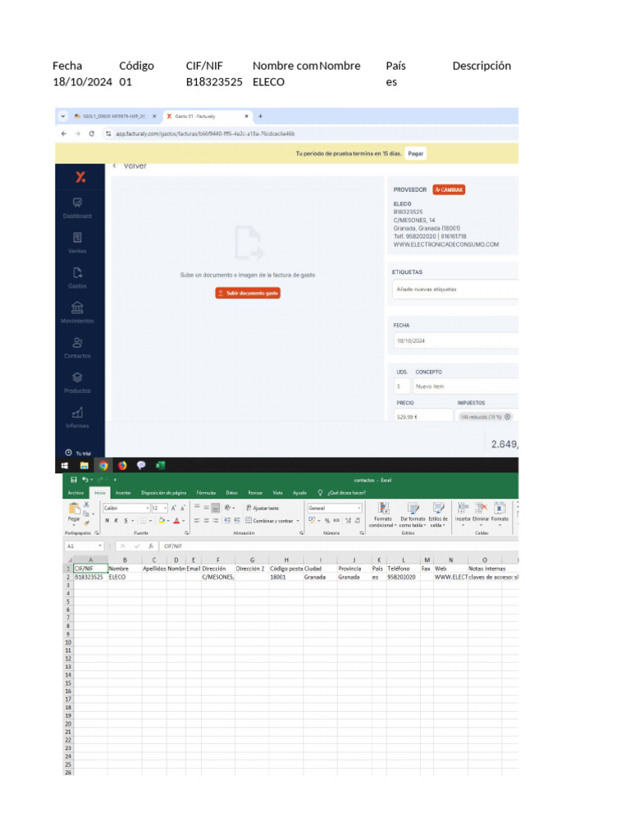
Task: Open File Explorer from taskbar
Action: point(84,466)
